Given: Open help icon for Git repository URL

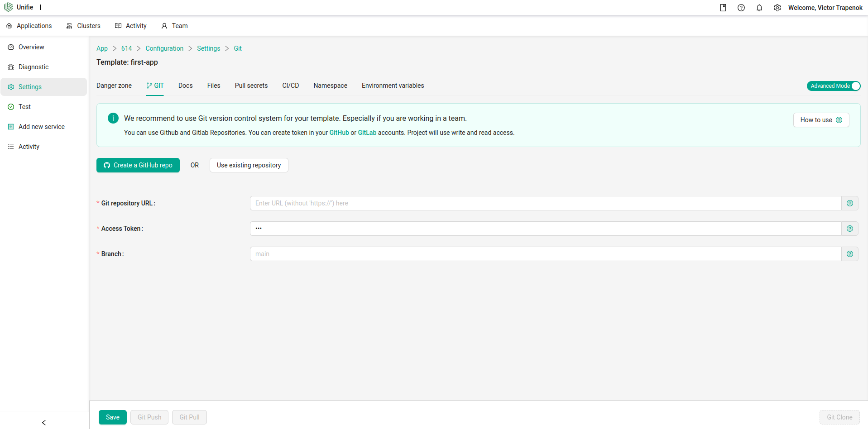Looking at the screenshot, I should [850, 203].
